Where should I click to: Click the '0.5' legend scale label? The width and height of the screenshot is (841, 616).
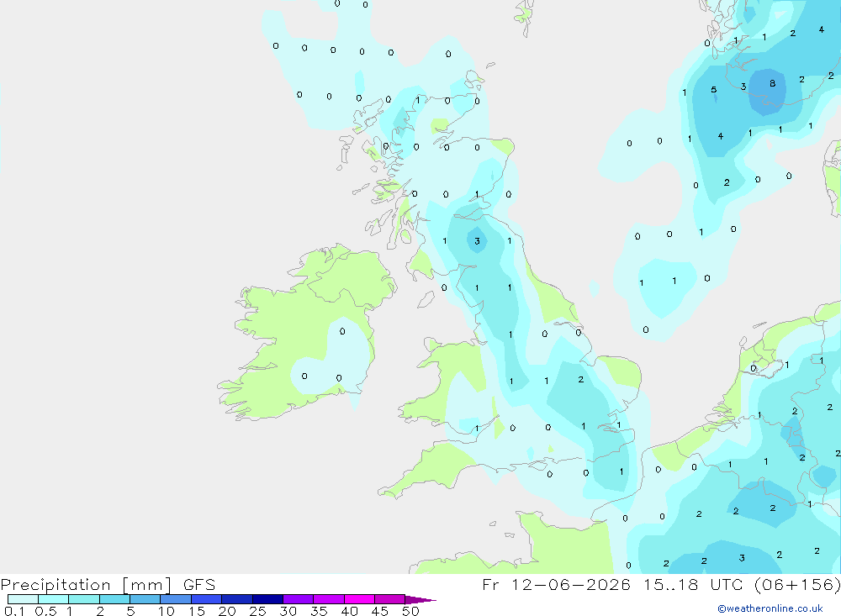click(45, 611)
